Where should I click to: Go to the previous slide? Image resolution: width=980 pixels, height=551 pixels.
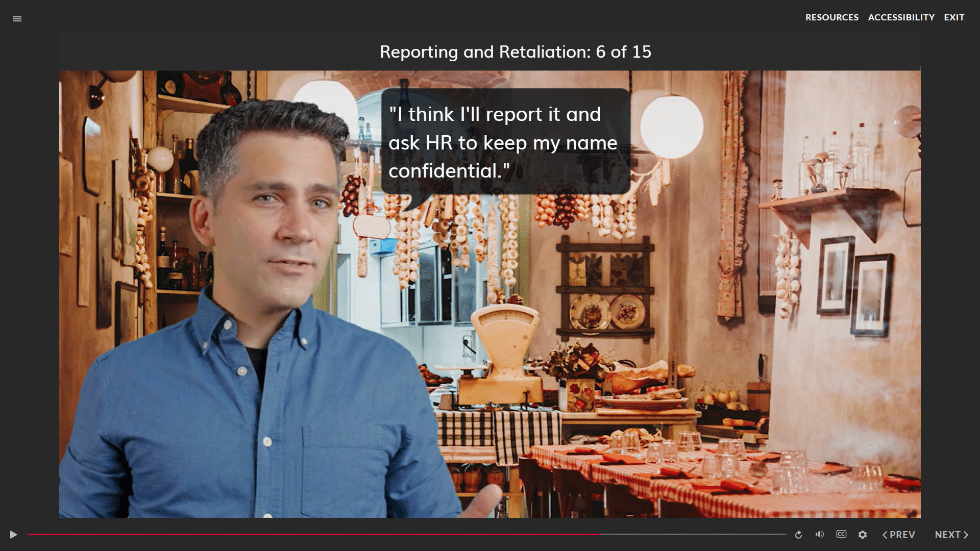[899, 535]
